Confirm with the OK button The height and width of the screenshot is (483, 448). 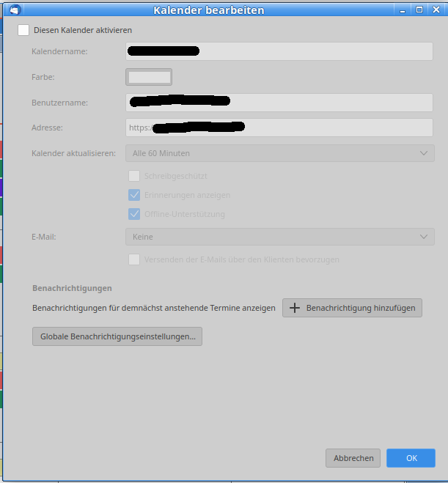(411, 458)
